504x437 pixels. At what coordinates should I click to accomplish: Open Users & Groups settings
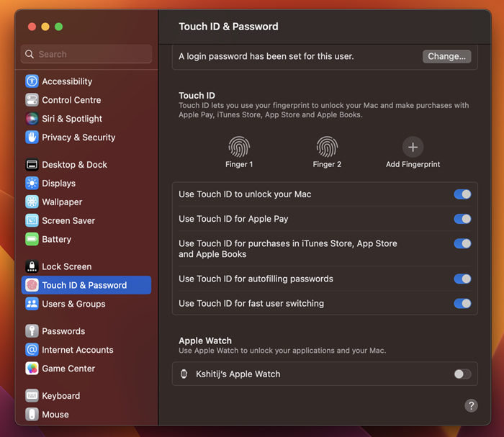pyautogui.click(x=86, y=304)
